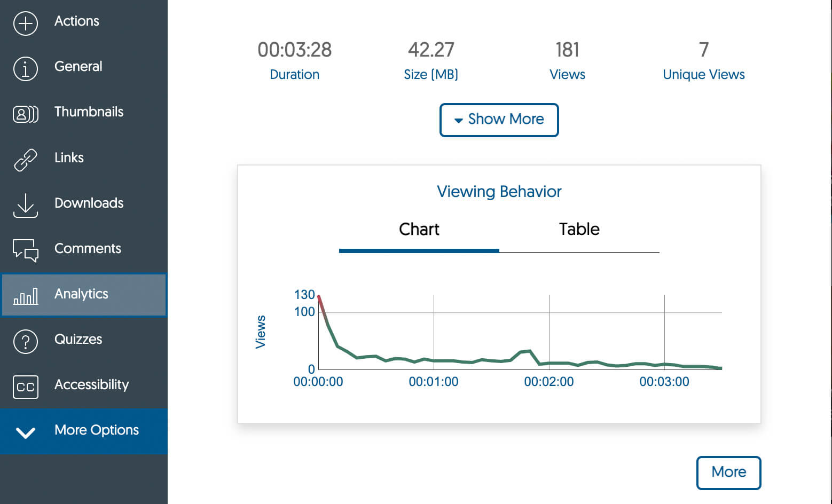Viewport: 832px width, 504px height.
Task: Click the 42.27 size value
Action: click(x=431, y=50)
